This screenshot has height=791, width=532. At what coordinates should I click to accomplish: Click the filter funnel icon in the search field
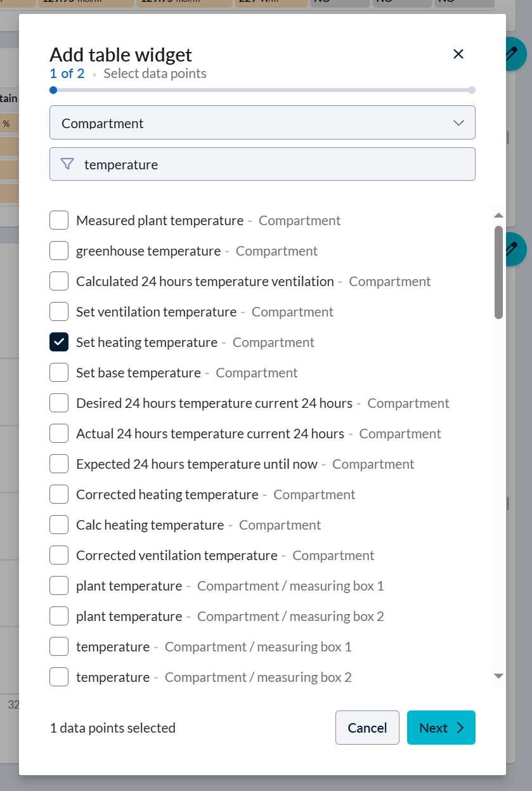[67, 164]
